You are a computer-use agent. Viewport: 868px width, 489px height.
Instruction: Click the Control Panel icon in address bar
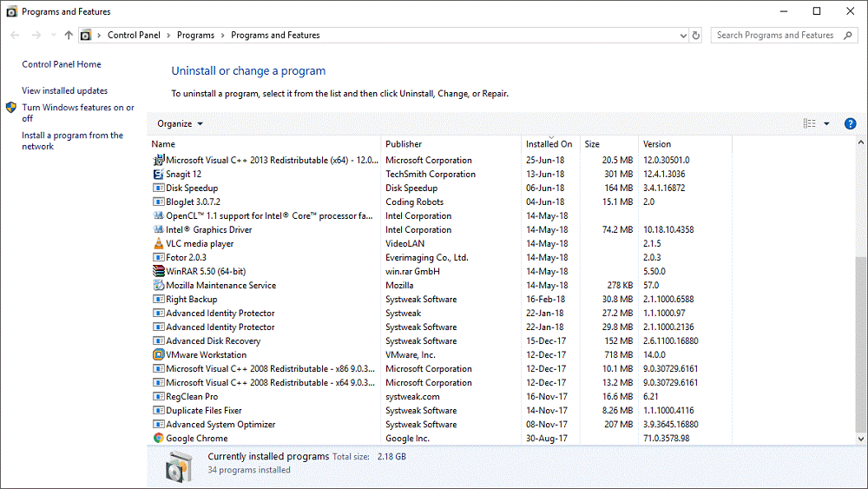86,36
